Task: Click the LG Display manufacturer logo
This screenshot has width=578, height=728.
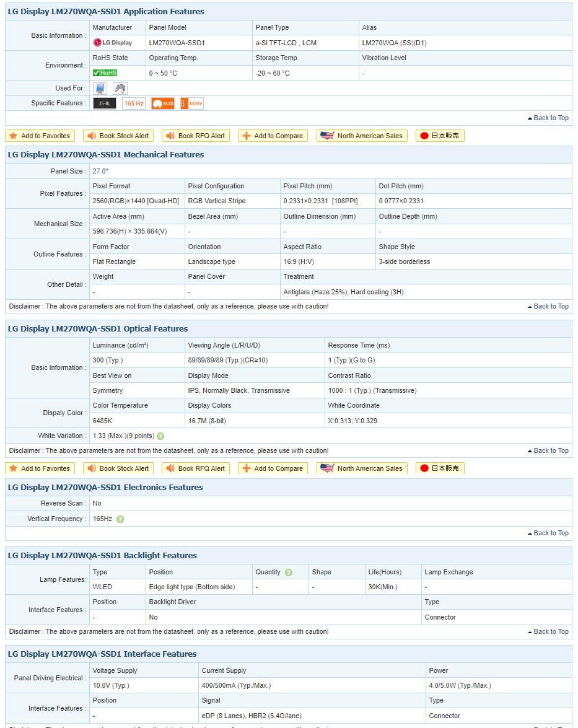Action: point(113,43)
